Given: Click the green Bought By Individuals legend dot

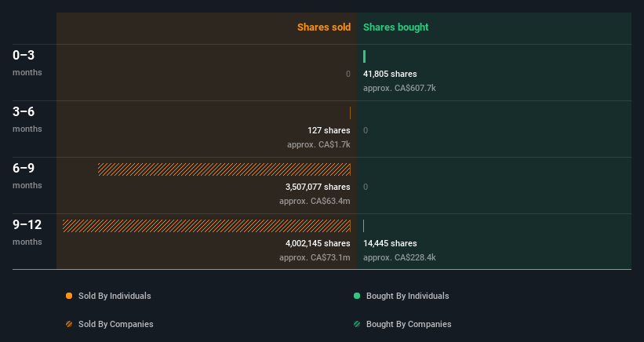Looking at the screenshot, I should point(357,296).
